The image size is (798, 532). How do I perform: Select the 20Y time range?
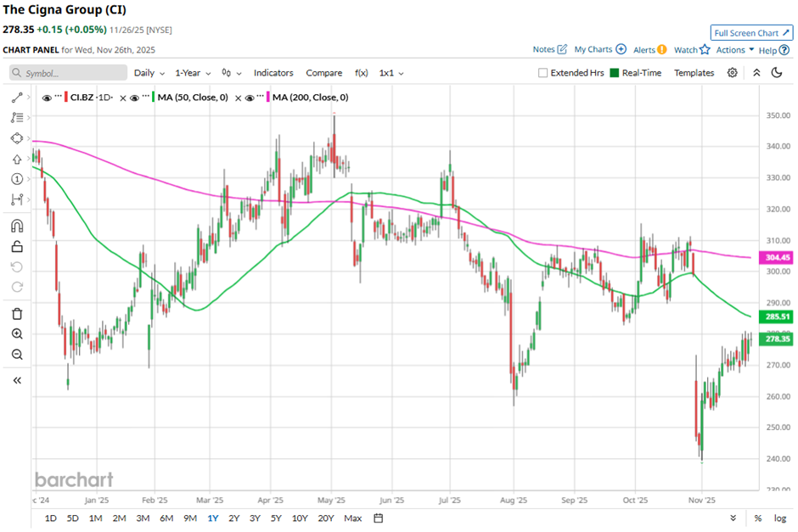point(326,518)
